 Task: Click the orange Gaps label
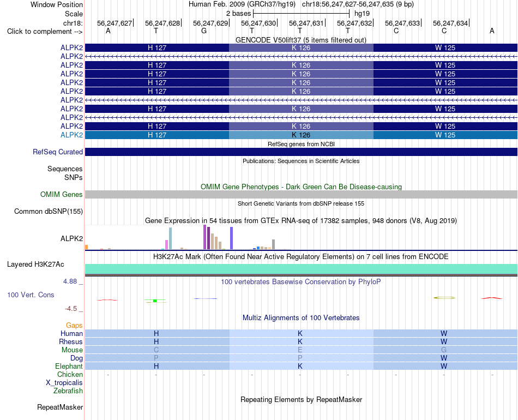(x=74, y=326)
